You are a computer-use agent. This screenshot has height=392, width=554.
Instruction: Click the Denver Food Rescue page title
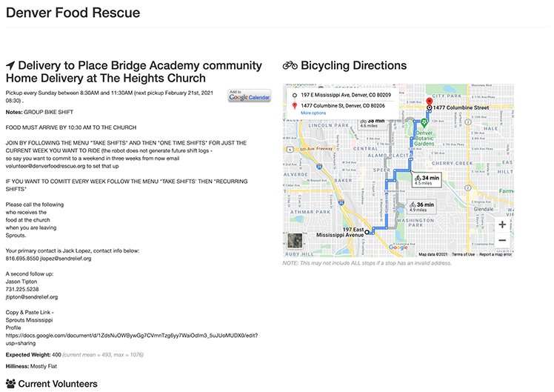click(x=73, y=13)
